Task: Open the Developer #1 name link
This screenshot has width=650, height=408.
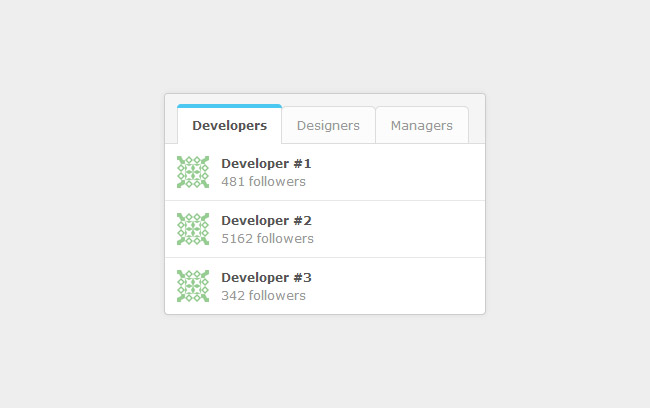Action: [x=266, y=163]
